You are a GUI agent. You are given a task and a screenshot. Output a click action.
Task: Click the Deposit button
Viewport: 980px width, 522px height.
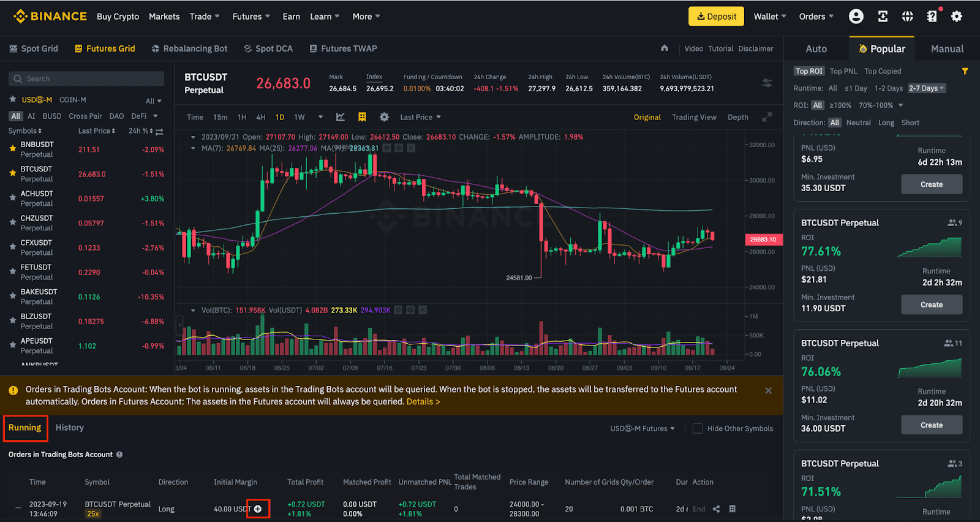(716, 17)
